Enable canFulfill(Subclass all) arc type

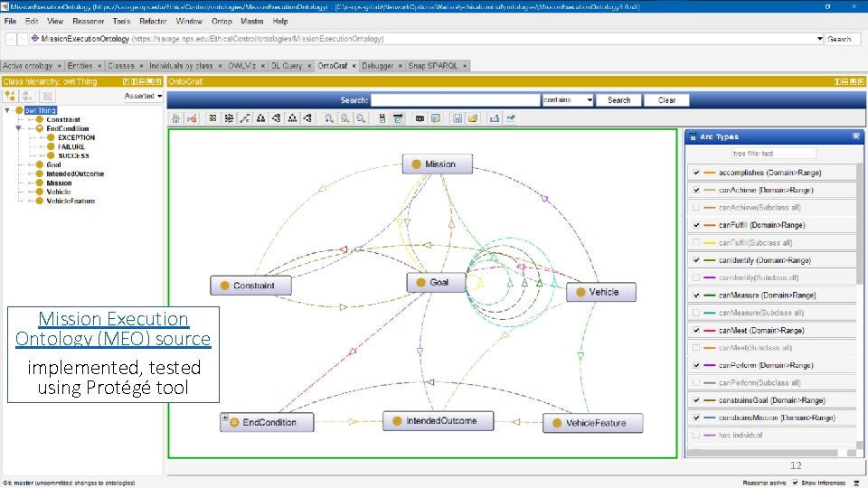696,243
